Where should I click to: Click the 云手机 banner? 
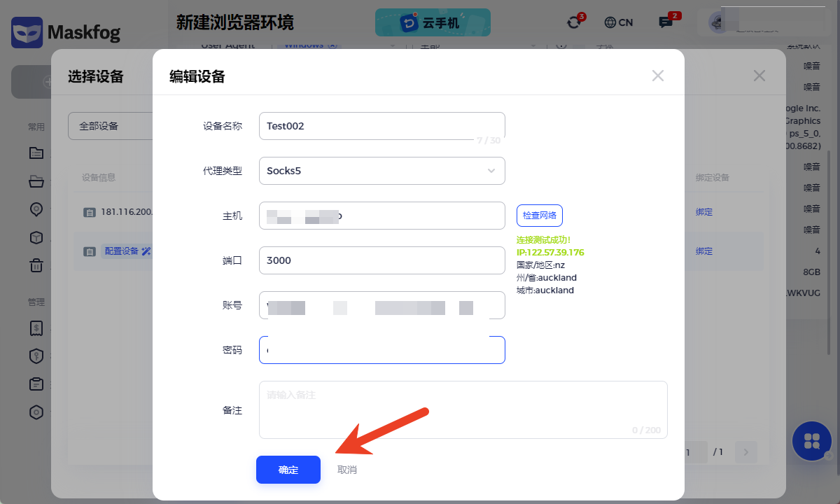click(x=433, y=22)
